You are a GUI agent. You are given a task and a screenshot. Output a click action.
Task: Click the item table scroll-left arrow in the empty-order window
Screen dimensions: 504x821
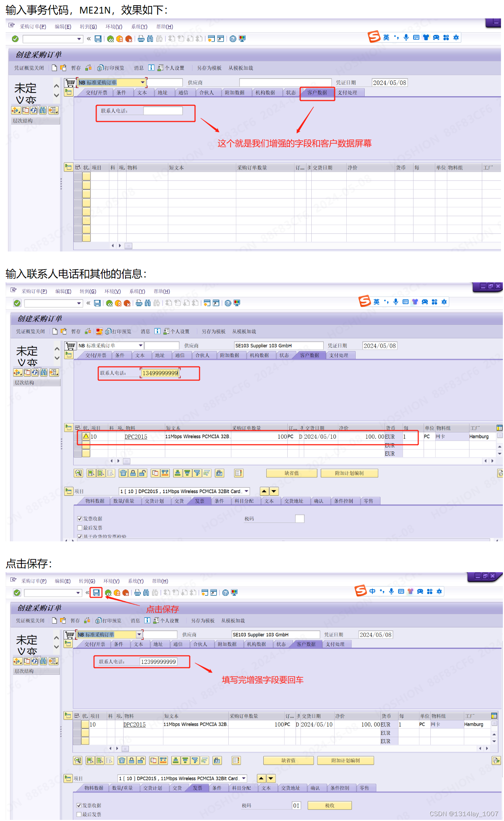(x=113, y=246)
